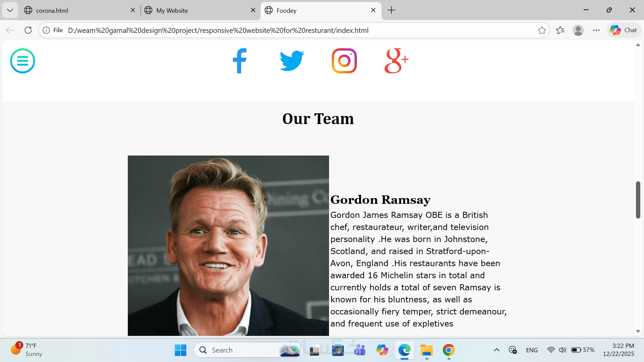Click the page vertical scrollbar thumb

pyautogui.click(x=638, y=200)
